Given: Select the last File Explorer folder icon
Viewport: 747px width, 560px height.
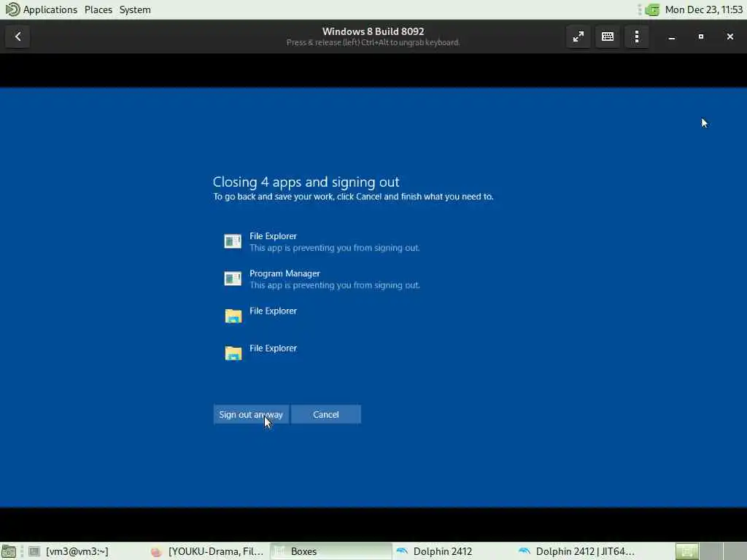Looking at the screenshot, I should (x=233, y=353).
